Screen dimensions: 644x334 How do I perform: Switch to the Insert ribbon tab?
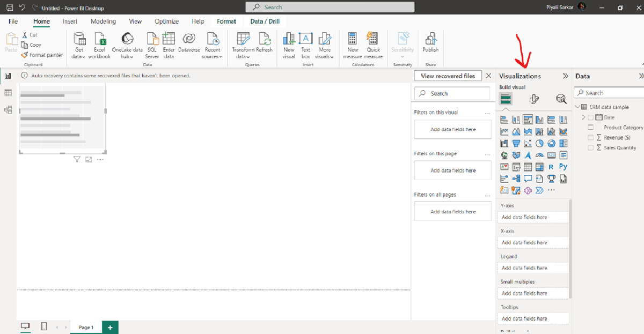coord(70,21)
